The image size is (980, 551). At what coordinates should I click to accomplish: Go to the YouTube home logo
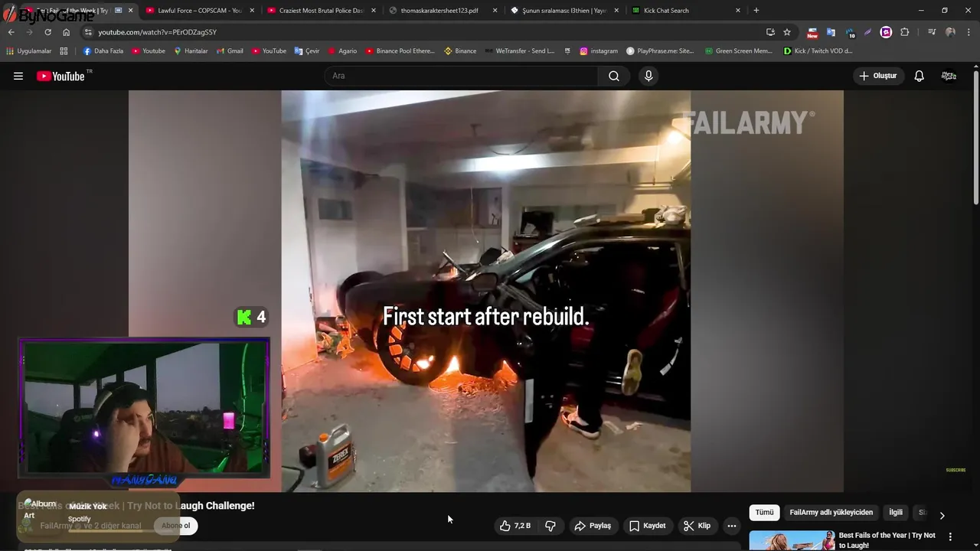60,76
